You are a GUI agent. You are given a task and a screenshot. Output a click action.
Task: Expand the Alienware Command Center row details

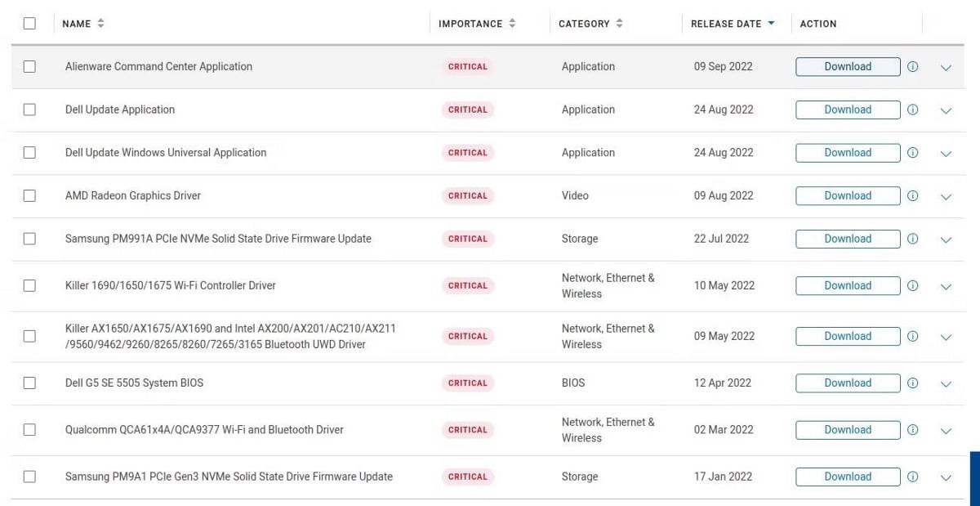tap(946, 68)
